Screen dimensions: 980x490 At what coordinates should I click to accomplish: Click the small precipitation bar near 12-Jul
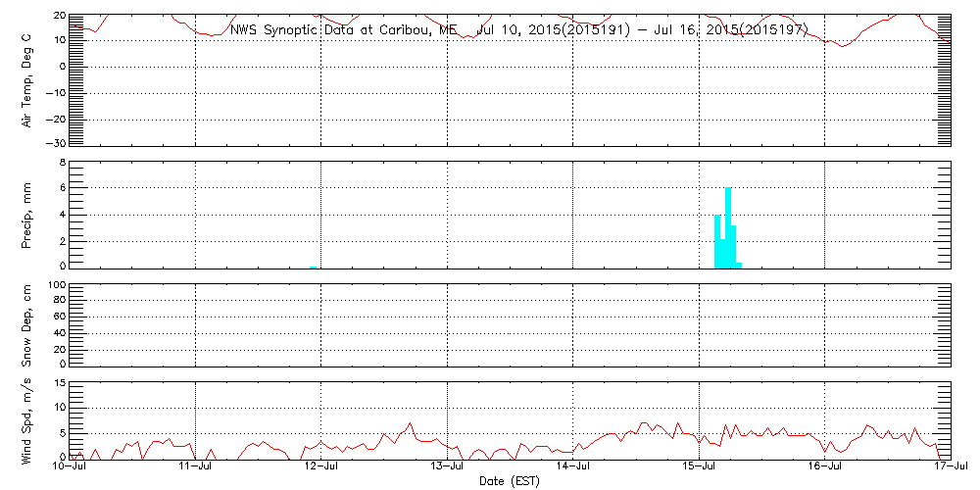pos(314,268)
